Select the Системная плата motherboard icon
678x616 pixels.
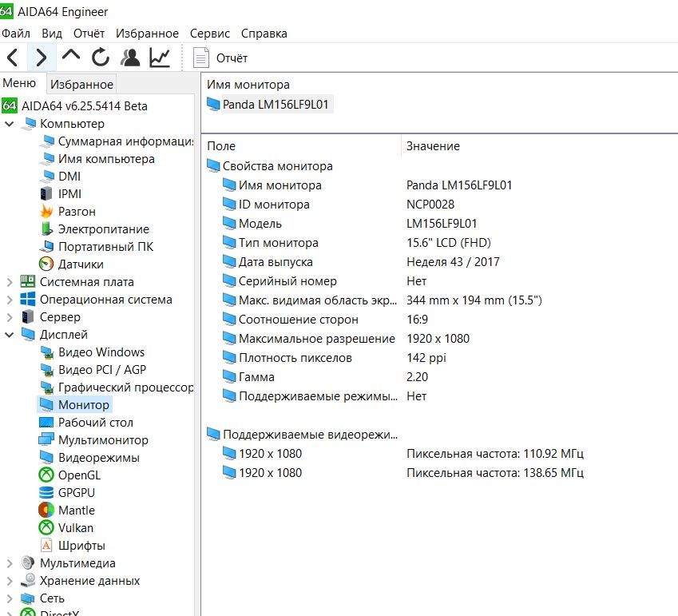(x=28, y=281)
